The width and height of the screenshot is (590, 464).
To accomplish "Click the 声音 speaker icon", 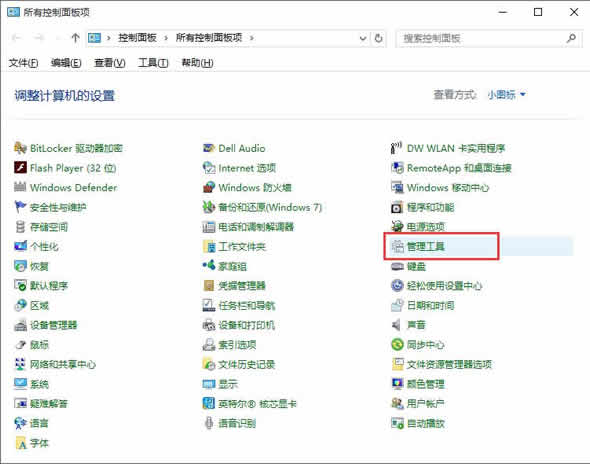I will (397, 325).
